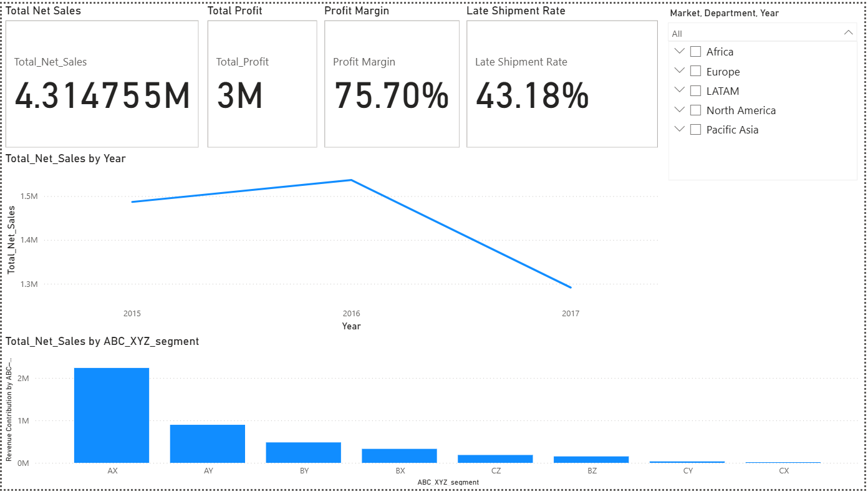The width and height of the screenshot is (868, 494).
Task: Tick the Europe checkbox in slicer
Action: (696, 71)
